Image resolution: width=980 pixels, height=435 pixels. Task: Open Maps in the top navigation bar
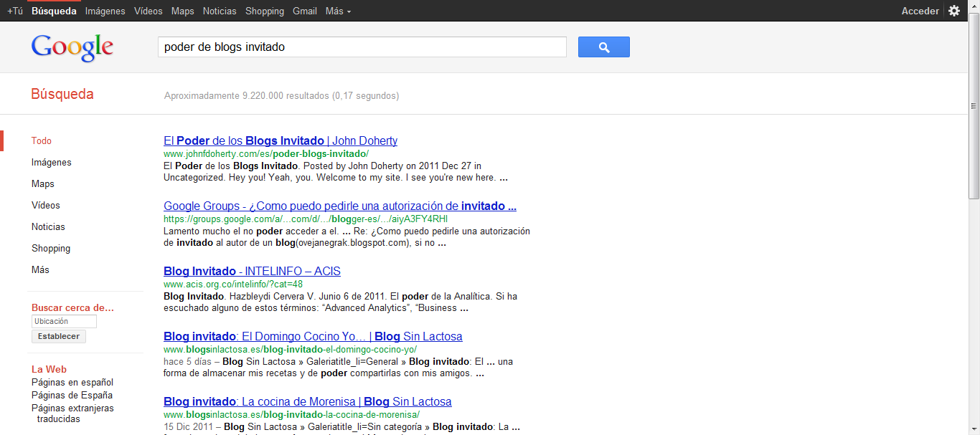tap(183, 11)
